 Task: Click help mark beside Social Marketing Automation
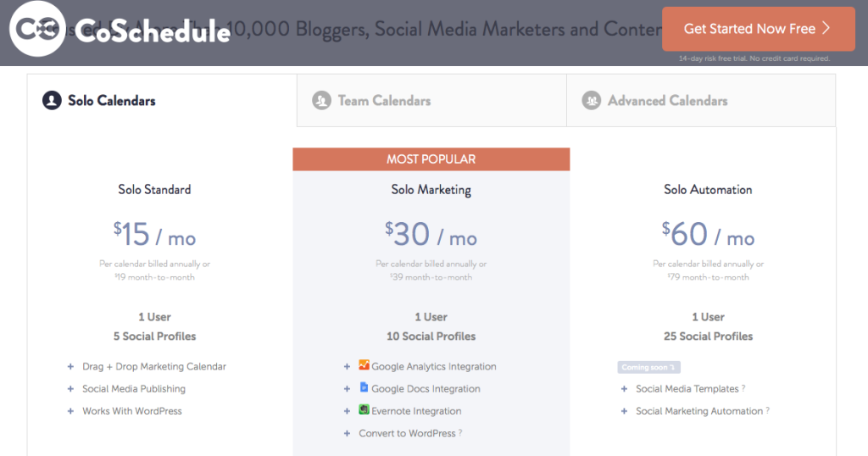767,410
